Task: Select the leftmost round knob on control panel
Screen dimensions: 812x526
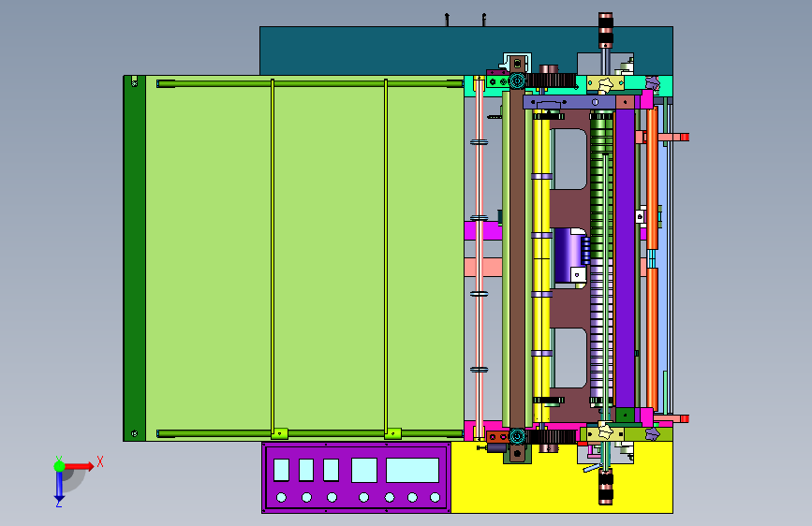Action: tap(281, 498)
